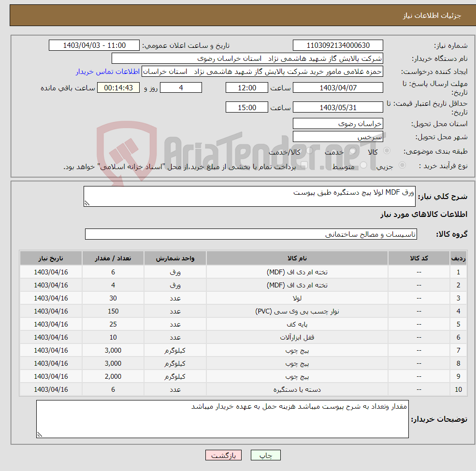Click the ردیف column header
Viewport: 476px width, 471px height.
click(x=458, y=258)
